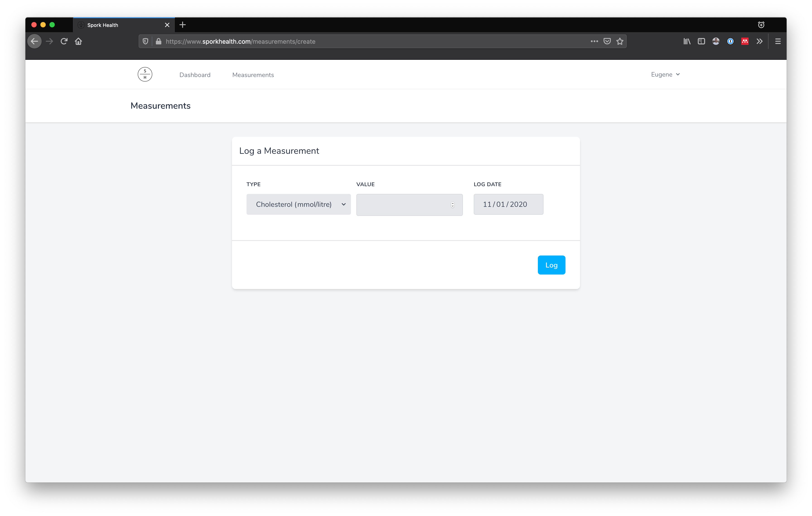Expand the Eugene user menu
812x516 pixels.
coord(665,75)
